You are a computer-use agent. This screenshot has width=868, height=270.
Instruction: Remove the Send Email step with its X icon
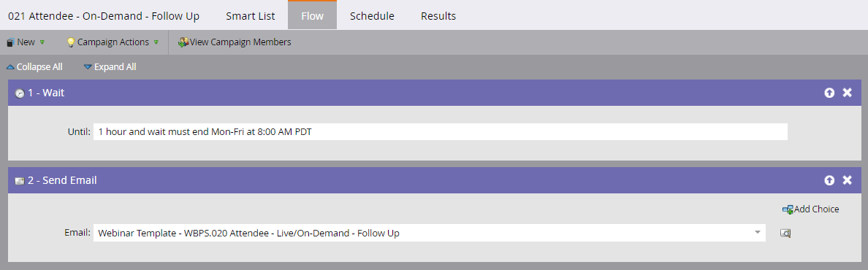pos(847,180)
